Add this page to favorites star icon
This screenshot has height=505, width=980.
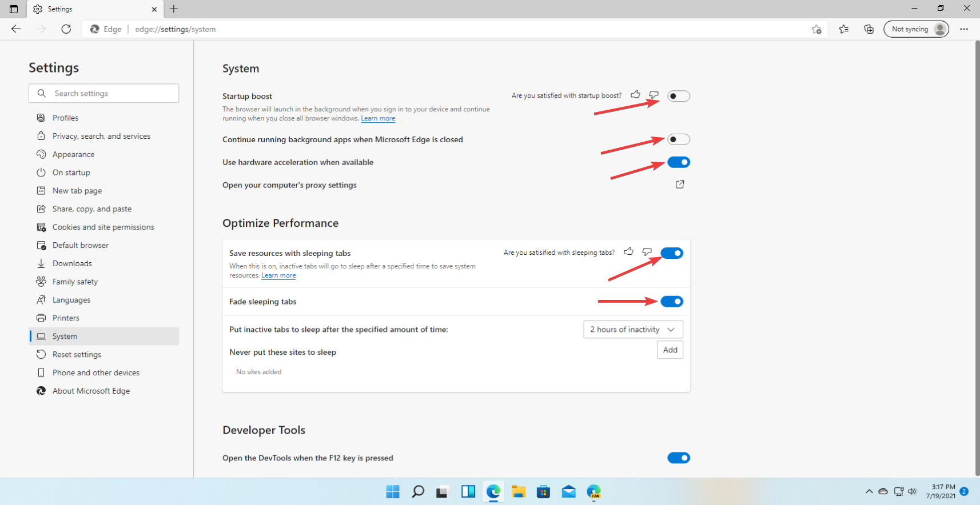[x=816, y=29]
